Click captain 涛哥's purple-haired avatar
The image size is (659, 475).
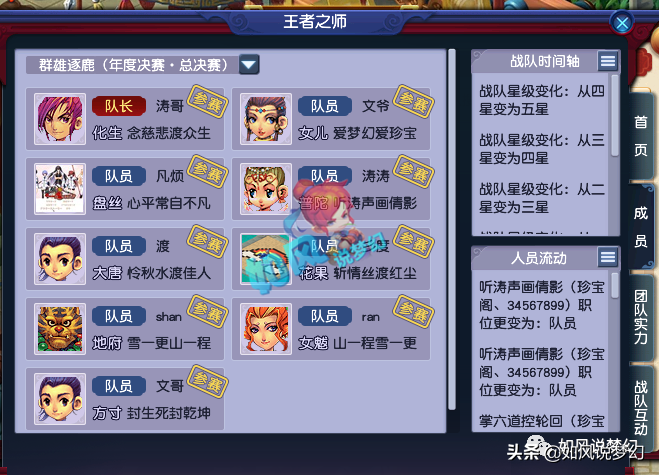point(60,119)
